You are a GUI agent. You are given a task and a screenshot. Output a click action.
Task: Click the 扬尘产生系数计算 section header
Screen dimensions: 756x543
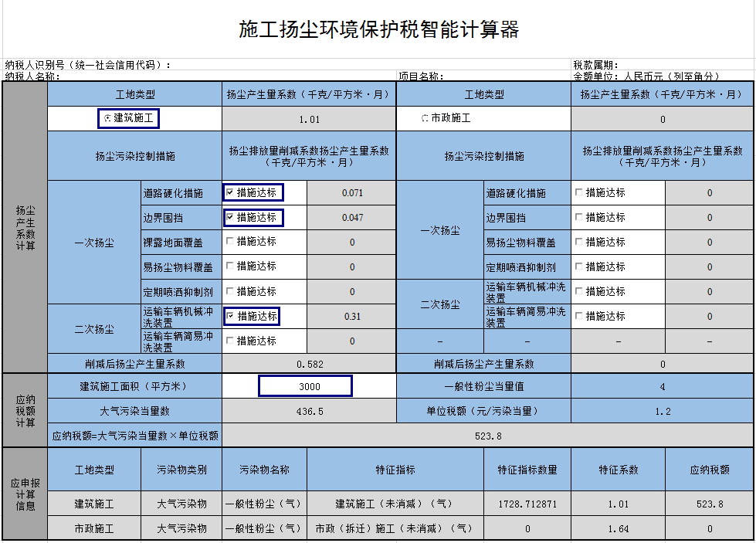point(25,228)
